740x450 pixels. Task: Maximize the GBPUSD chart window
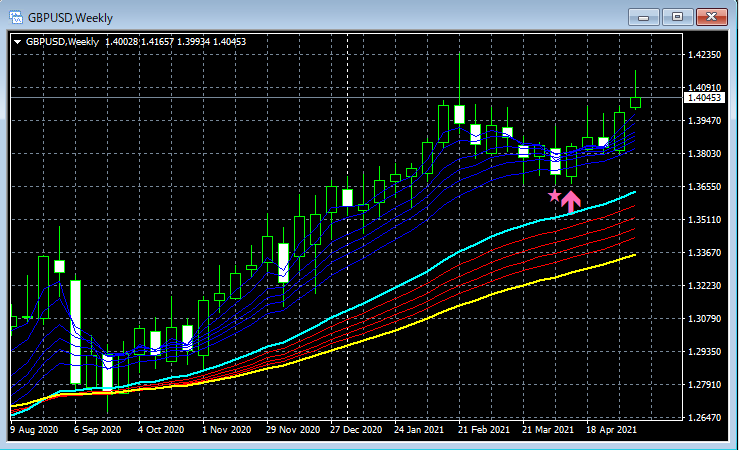point(677,17)
